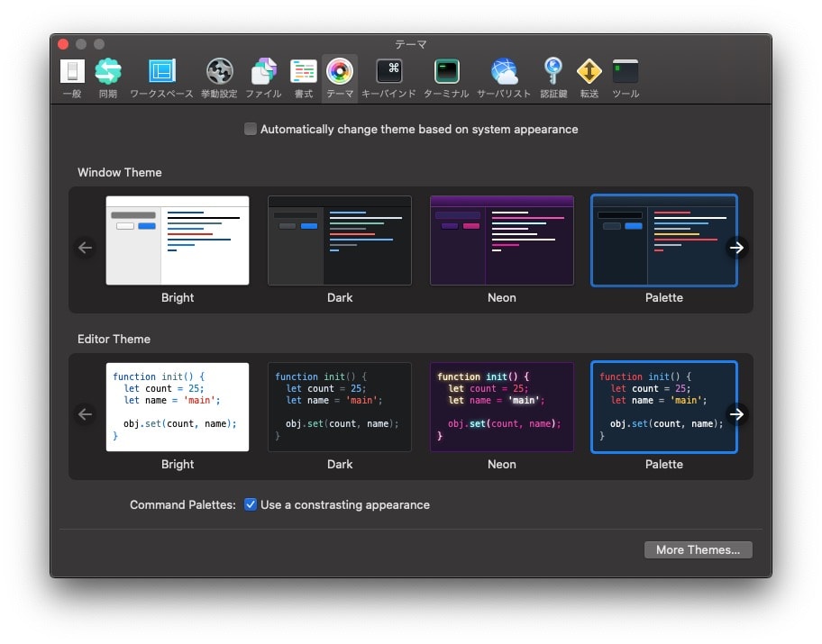
Task: Click the More Themes button
Action: [x=698, y=549]
